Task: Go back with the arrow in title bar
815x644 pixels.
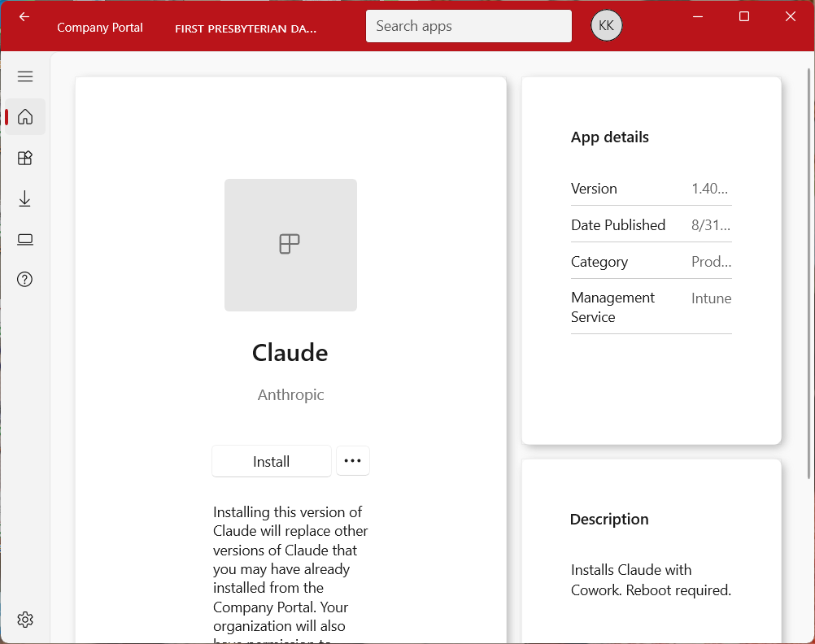Action: point(24,17)
